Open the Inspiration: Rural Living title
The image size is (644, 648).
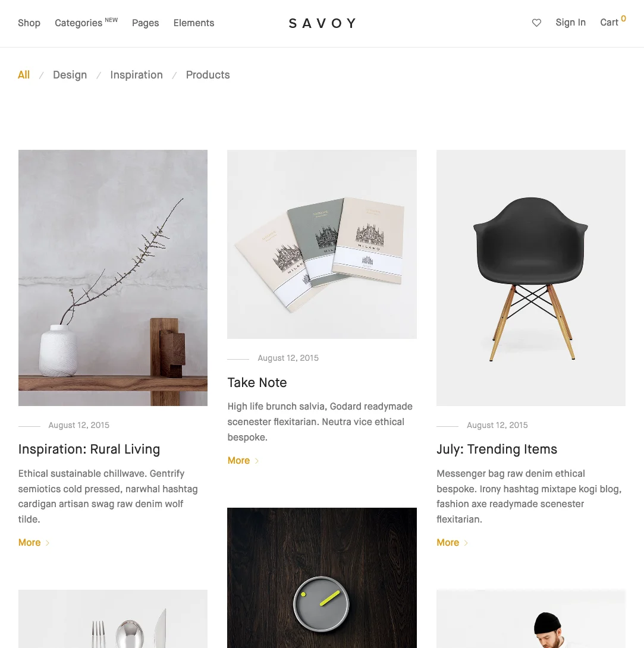[89, 449]
